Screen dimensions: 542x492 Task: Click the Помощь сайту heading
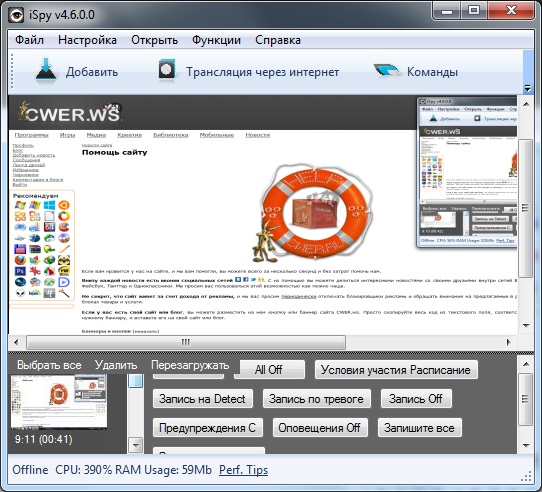[x=115, y=152]
